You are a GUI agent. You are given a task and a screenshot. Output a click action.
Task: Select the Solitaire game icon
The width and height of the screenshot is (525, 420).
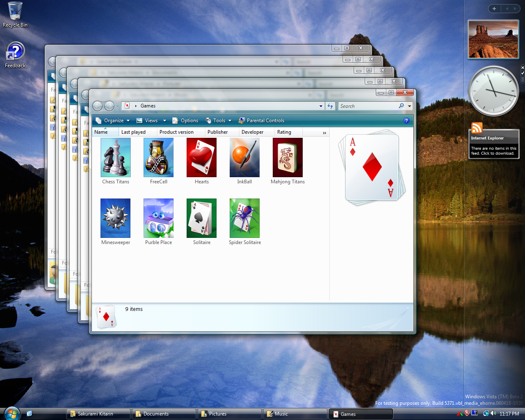[201, 218]
